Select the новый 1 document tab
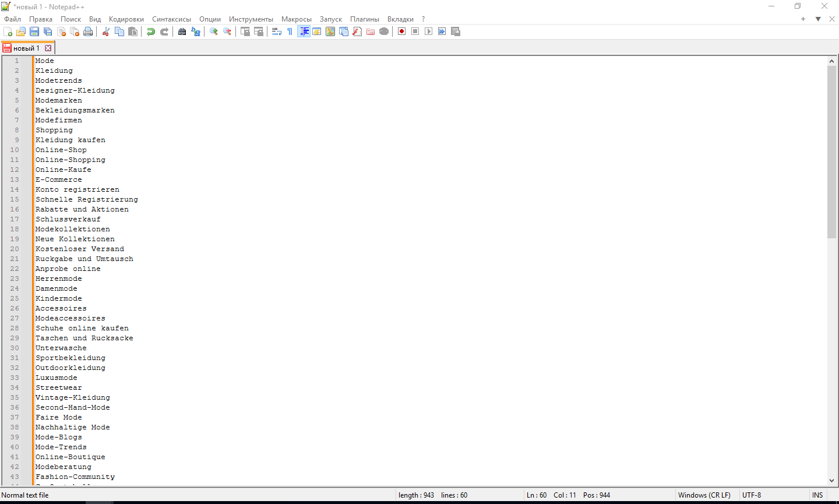 [26, 48]
